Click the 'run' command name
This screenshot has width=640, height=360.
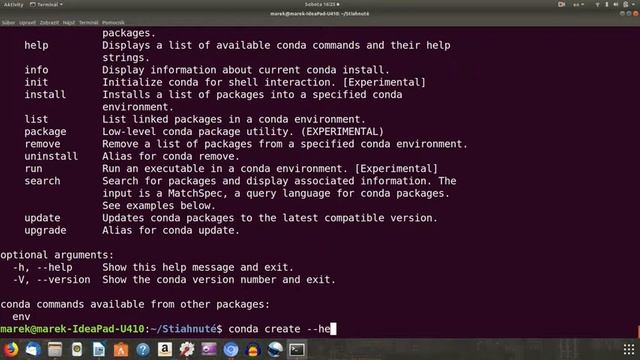click(33, 169)
